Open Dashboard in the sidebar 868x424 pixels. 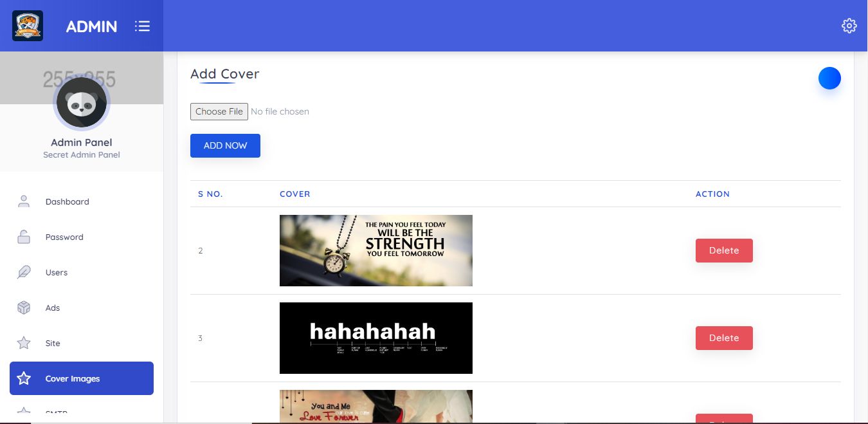click(82, 201)
